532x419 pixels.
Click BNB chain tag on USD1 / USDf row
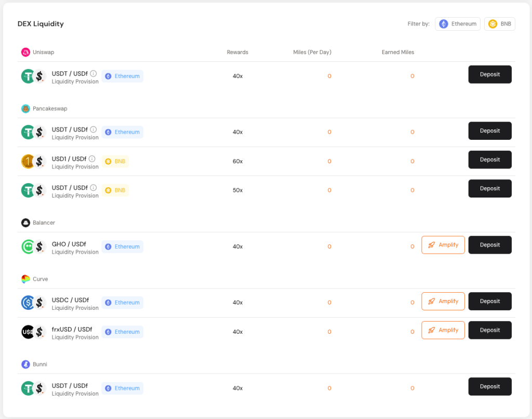(115, 161)
